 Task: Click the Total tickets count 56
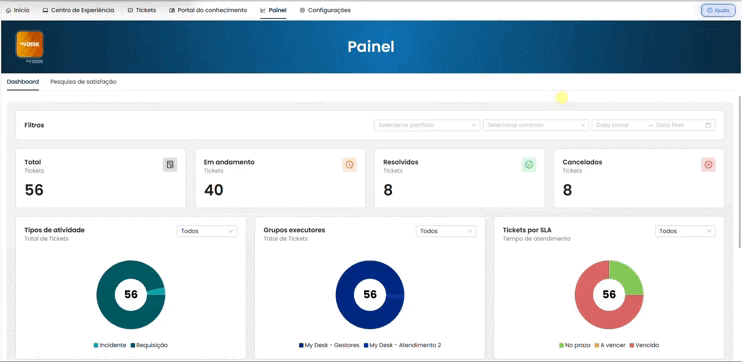click(x=34, y=190)
